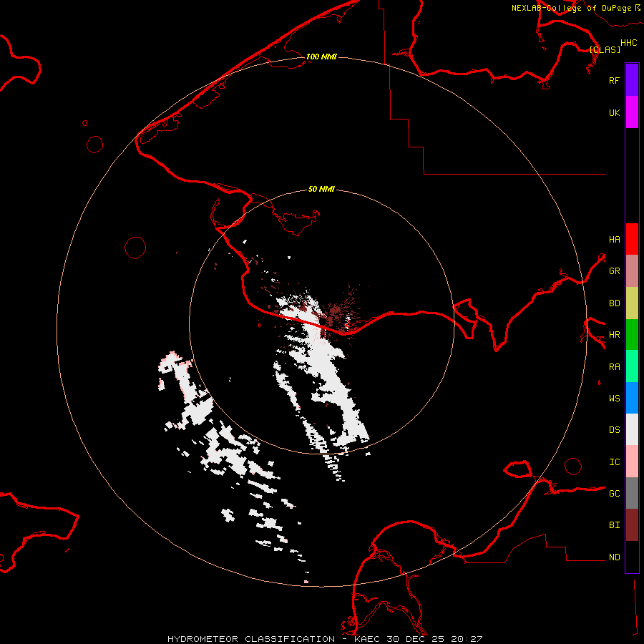This screenshot has height=644, width=644.
Task: Click the BI dark-red legend swatch
Action: pos(632,525)
